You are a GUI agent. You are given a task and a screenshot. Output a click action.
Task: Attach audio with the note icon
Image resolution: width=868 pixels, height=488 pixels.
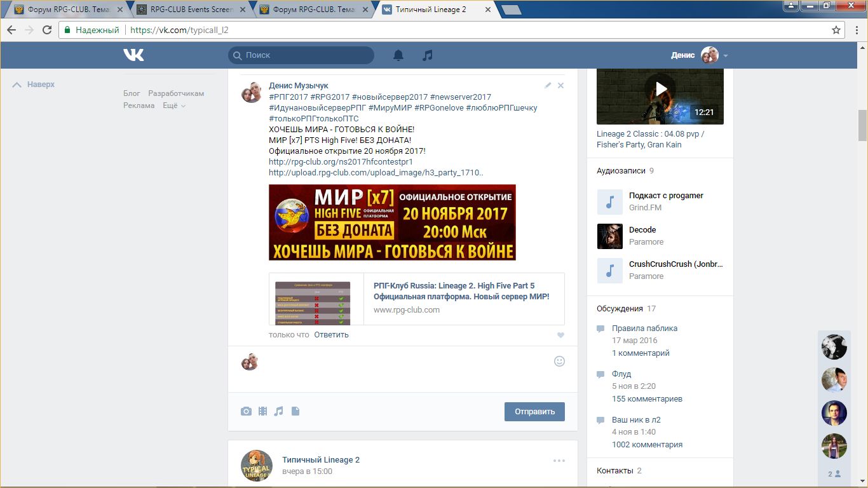click(x=278, y=411)
